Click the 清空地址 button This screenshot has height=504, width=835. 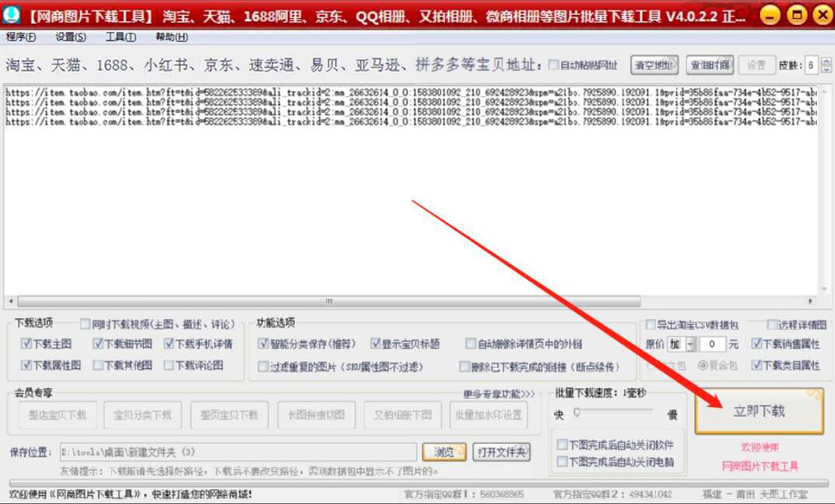(x=654, y=65)
